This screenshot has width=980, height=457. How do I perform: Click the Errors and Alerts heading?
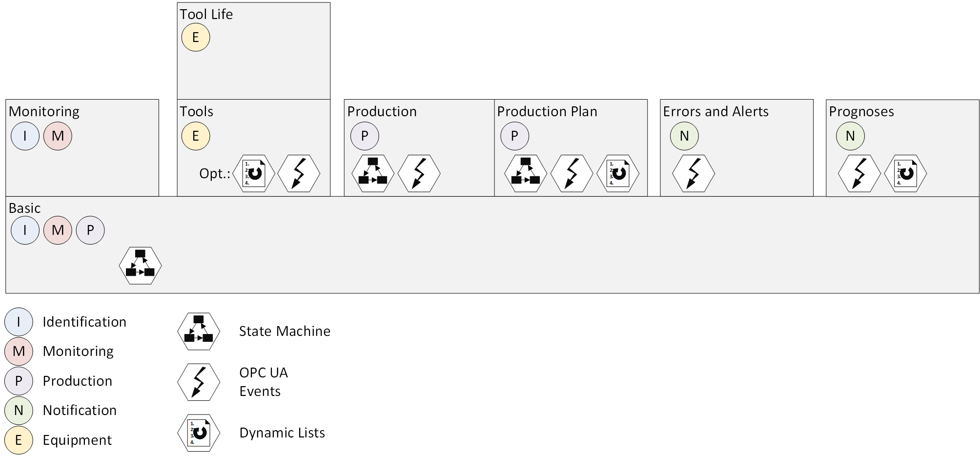coord(715,112)
